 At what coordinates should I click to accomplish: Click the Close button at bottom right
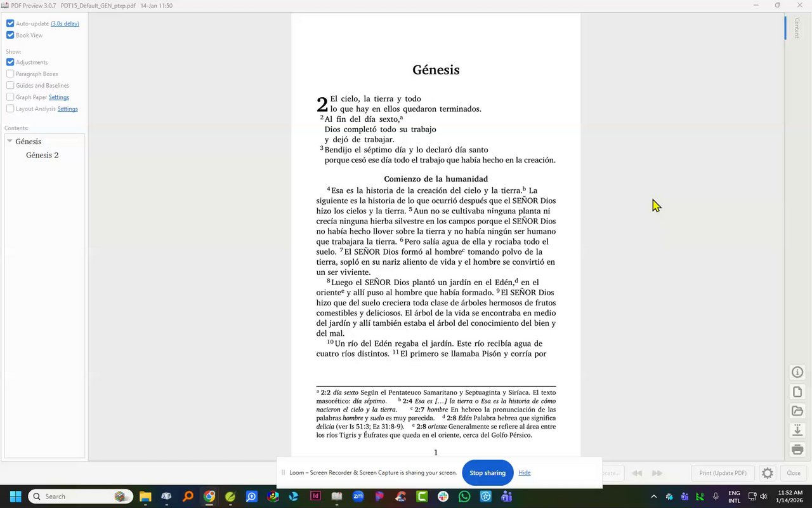[x=794, y=473]
